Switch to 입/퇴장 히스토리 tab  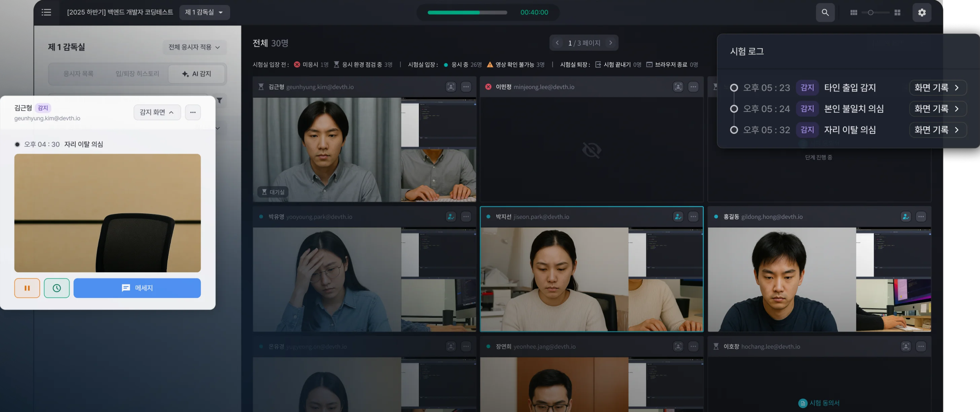pos(137,74)
